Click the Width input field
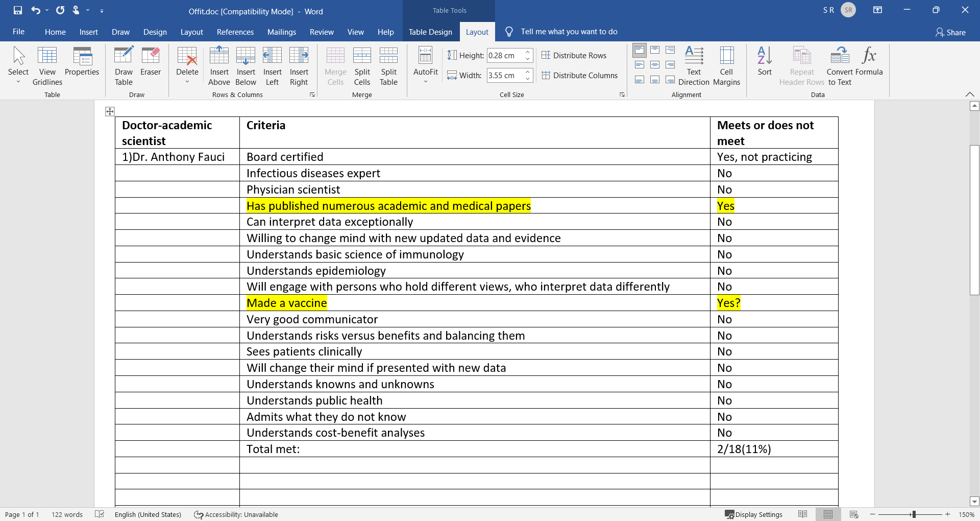Image resolution: width=980 pixels, height=521 pixels. [x=505, y=75]
